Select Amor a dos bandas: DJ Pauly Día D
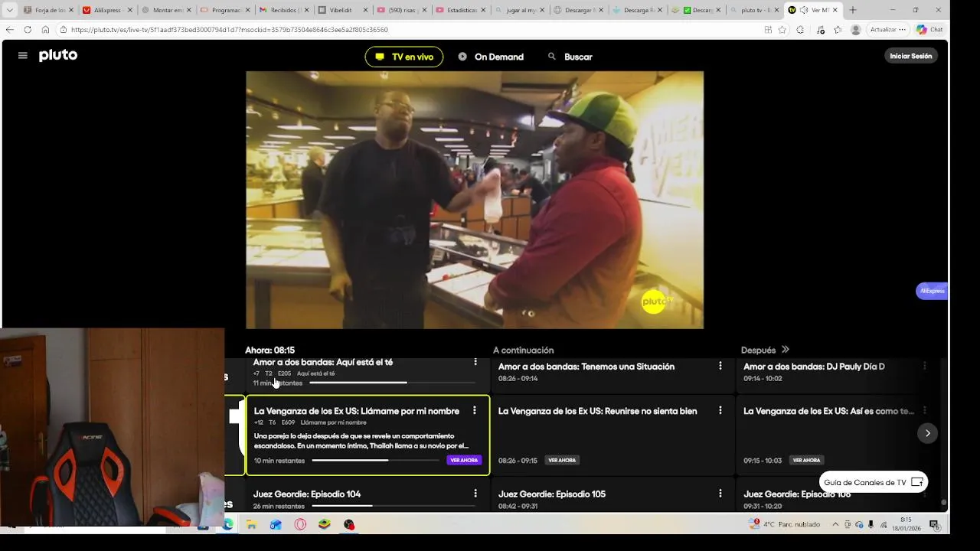Screen dimensions: 980x551 click(x=814, y=367)
